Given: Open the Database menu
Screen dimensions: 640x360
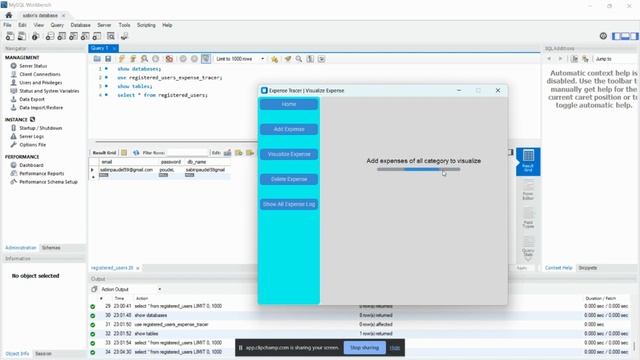Looking at the screenshot, I should (80, 25).
